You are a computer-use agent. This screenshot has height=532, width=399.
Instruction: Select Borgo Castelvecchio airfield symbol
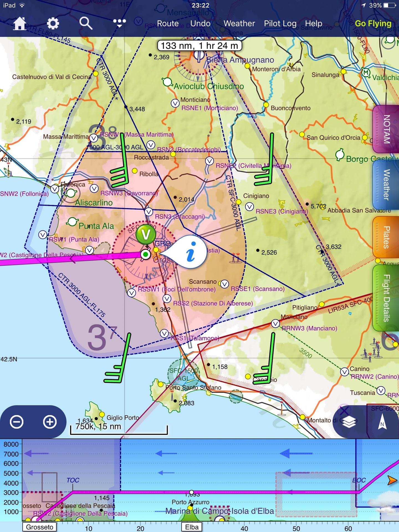click(x=340, y=155)
